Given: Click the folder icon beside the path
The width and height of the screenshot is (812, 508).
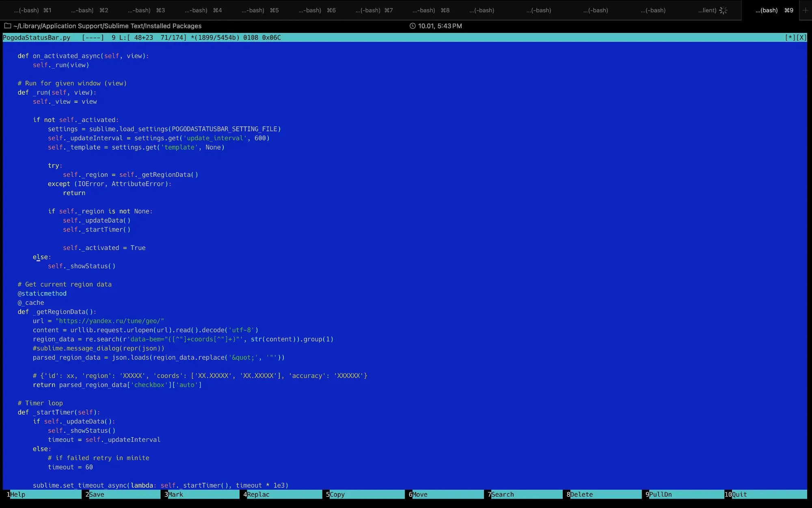Looking at the screenshot, I should coord(7,26).
